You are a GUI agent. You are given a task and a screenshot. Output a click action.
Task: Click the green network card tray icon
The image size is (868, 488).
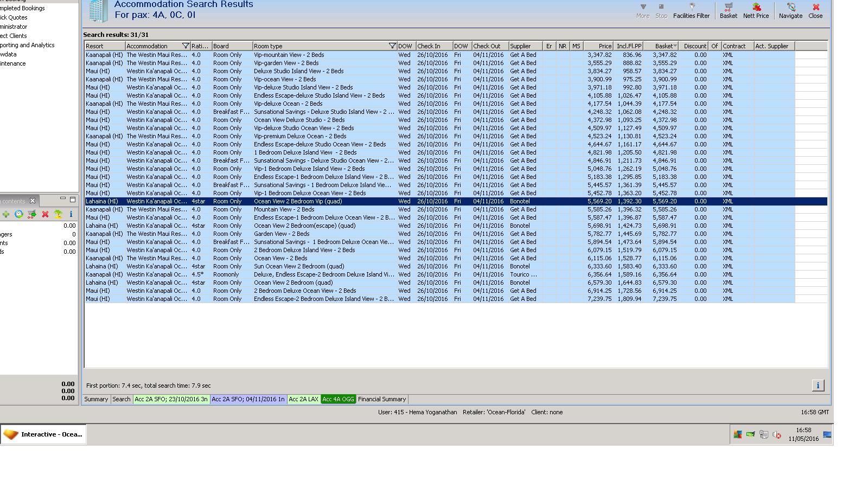click(x=751, y=434)
